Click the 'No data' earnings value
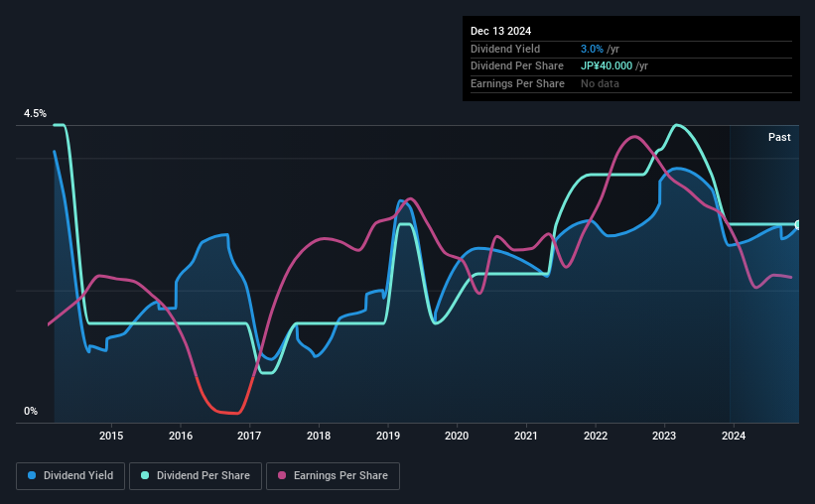This screenshot has height=504, width=815. [600, 83]
